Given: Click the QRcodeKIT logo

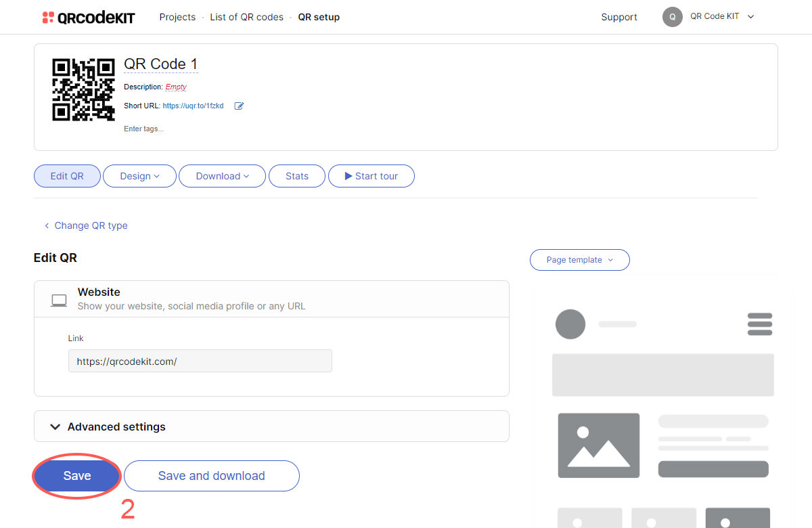Looking at the screenshot, I should (x=88, y=18).
